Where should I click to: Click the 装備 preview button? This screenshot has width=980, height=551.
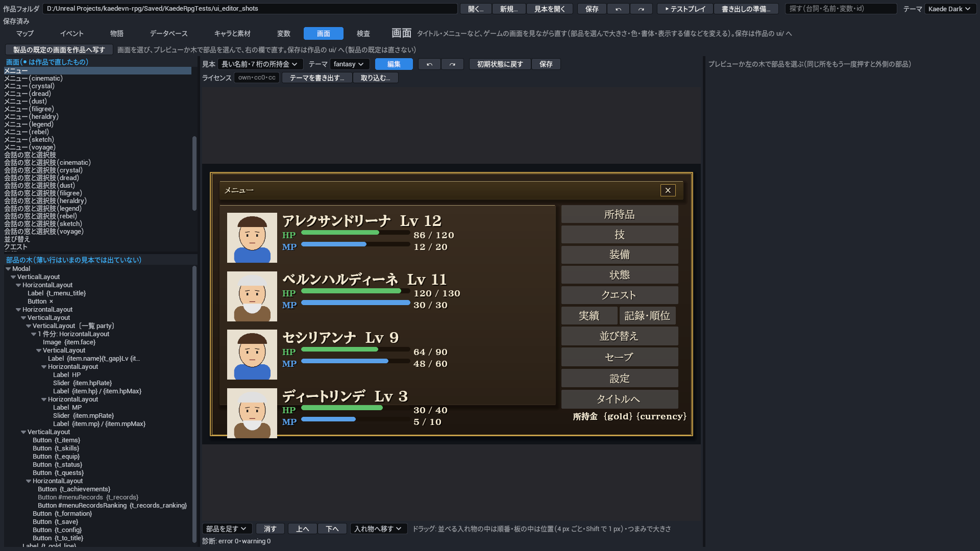tap(620, 255)
